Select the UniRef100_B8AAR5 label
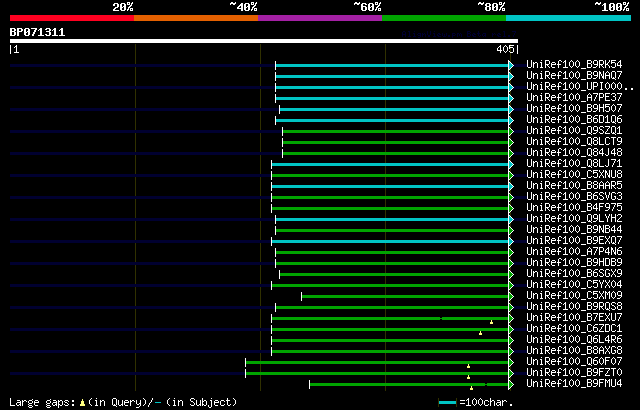Viewport: 640px width, 410px height. point(574,186)
